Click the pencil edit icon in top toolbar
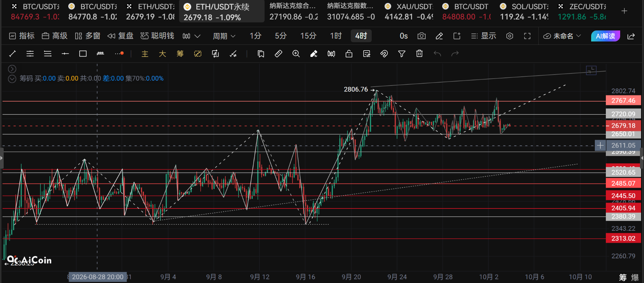644x283 pixels. click(x=439, y=36)
